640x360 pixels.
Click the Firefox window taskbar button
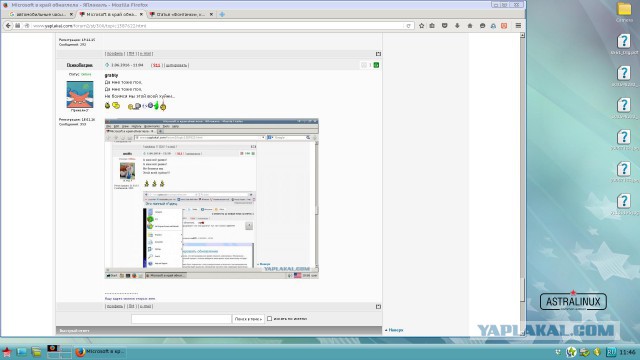pyautogui.click(x=100, y=352)
